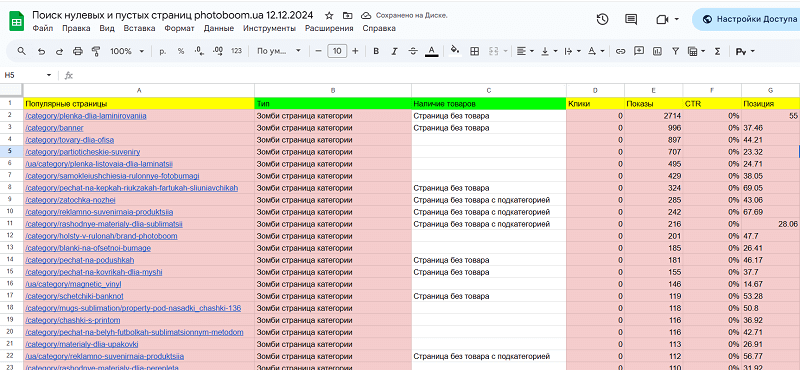
Task: Open Ру input tools dropdown
Action: coord(745,51)
